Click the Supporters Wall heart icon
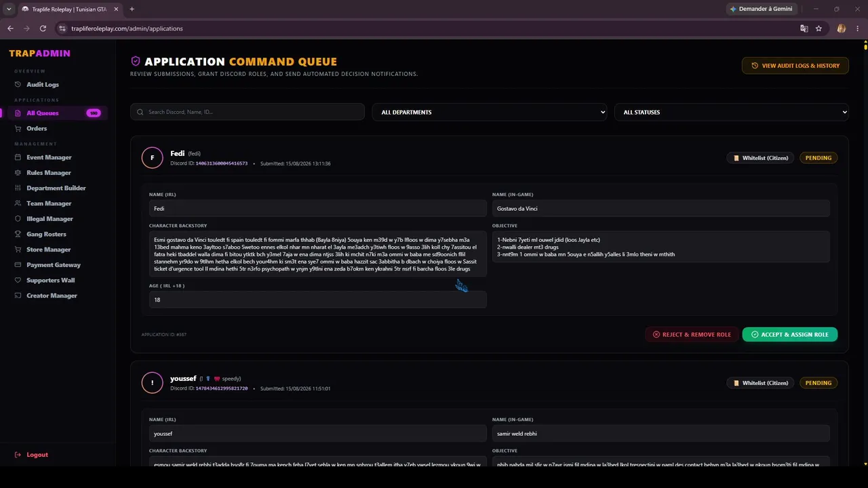The width and height of the screenshot is (868, 488). pyautogui.click(x=18, y=281)
